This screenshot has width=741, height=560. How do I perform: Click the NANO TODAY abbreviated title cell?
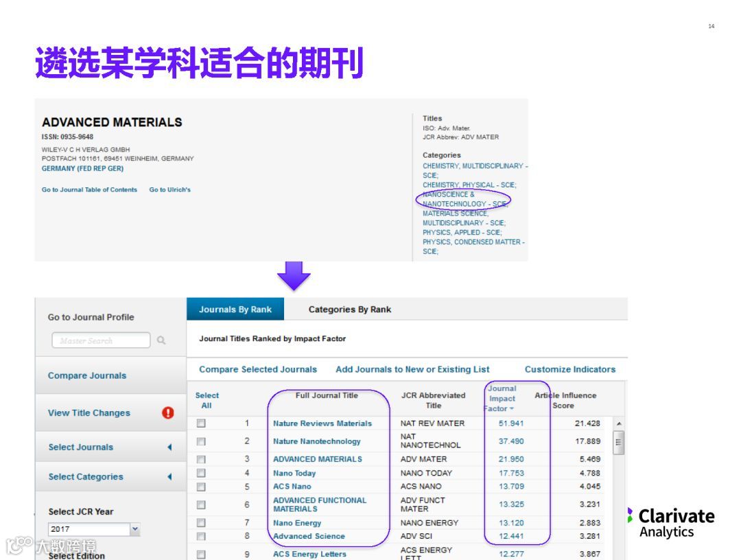426,473
